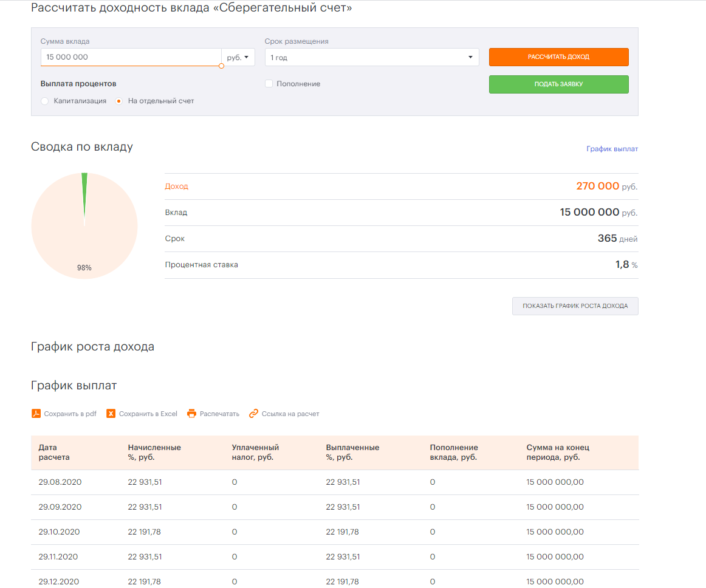706x588 pixels.
Task: Click the 29.09.2020 date cell
Action: pyautogui.click(x=60, y=507)
